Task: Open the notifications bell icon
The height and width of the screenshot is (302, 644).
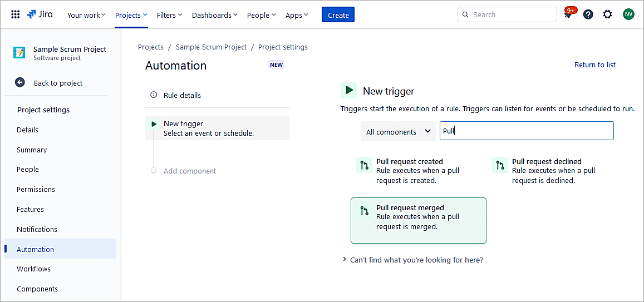Action: coord(568,14)
